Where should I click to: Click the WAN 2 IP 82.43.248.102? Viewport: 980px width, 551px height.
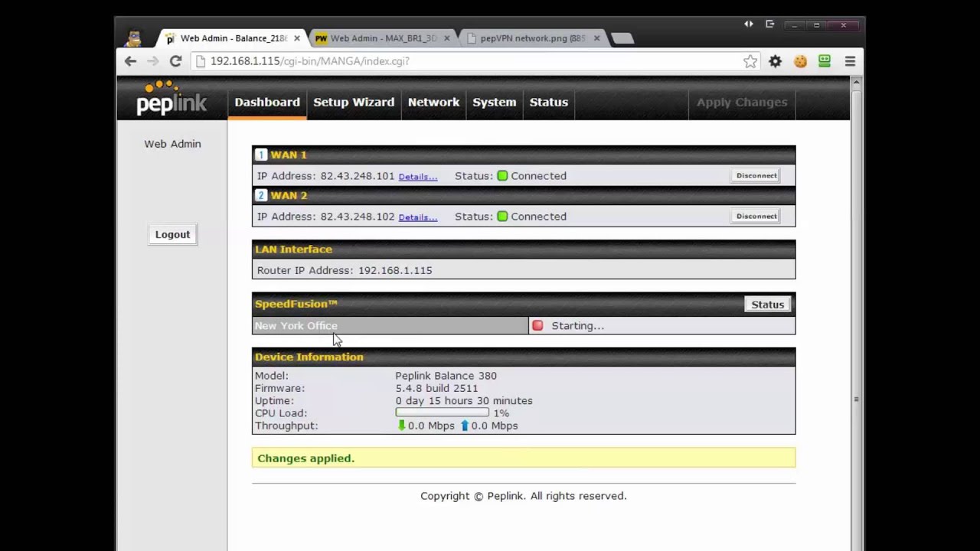pyautogui.click(x=358, y=217)
